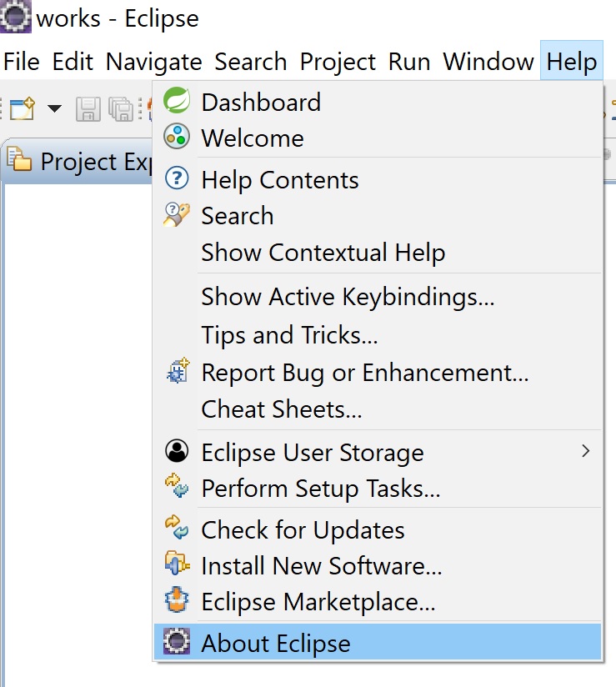Click the Eclipse Marketplace icon
The height and width of the screenshot is (687, 616).
point(177,599)
